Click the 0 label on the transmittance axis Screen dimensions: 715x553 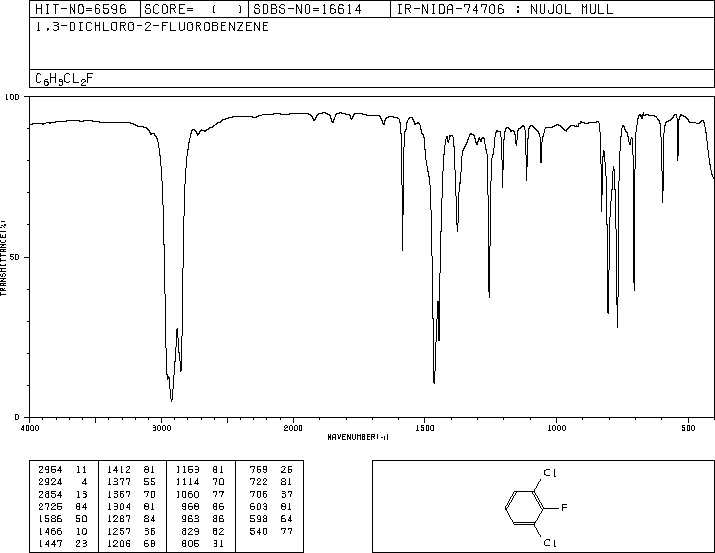(x=17, y=417)
